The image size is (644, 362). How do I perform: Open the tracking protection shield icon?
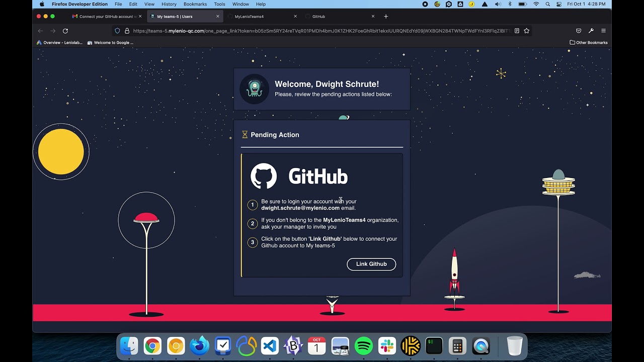click(117, 31)
